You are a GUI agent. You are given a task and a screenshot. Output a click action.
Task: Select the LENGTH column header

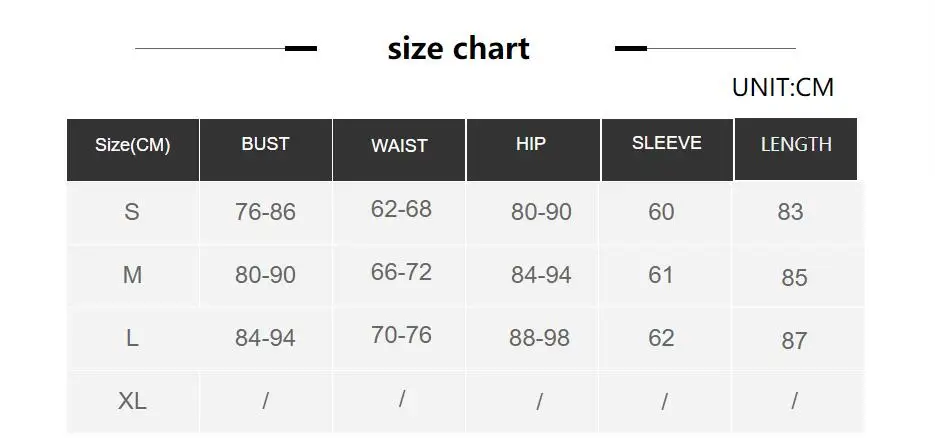(x=795, y=149)
